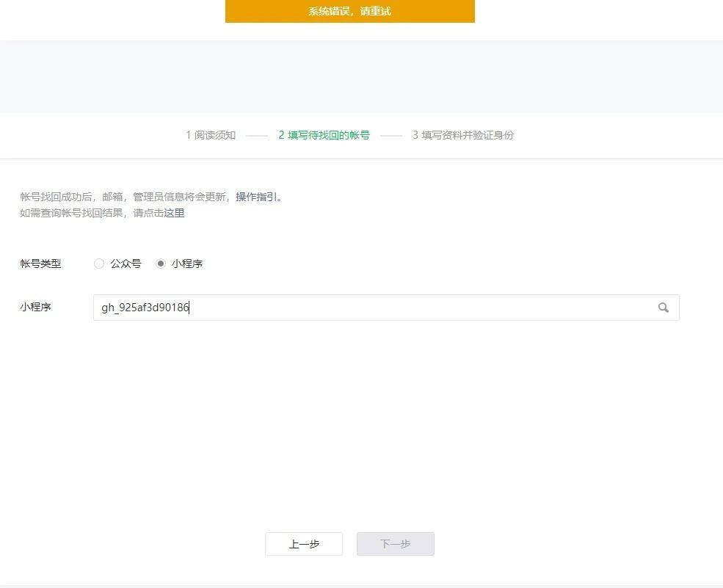Image resolution: width=723 pixels, height=588 pixels.
Task: Go to step 1 阅读须知
Action: 211,135
